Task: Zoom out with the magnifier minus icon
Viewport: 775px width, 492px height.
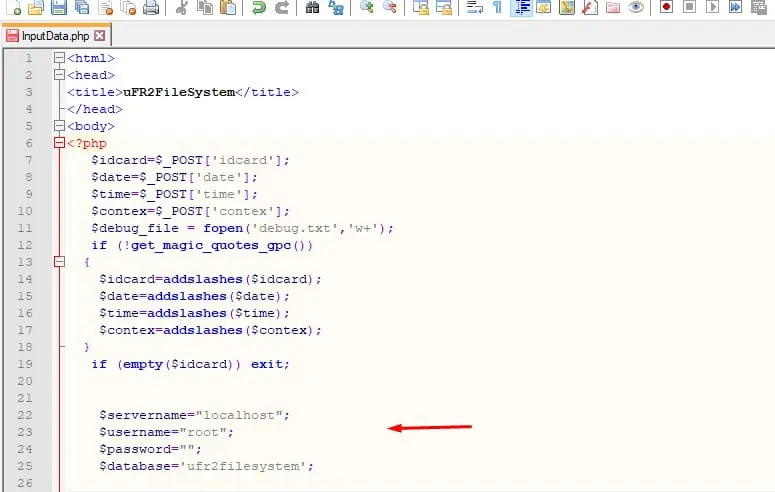Action: point(390,7)
